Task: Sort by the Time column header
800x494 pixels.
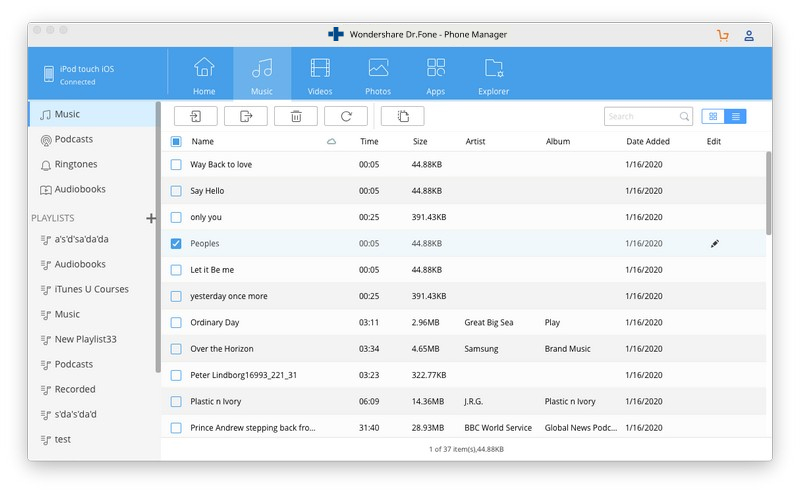Action: point(369,141)
